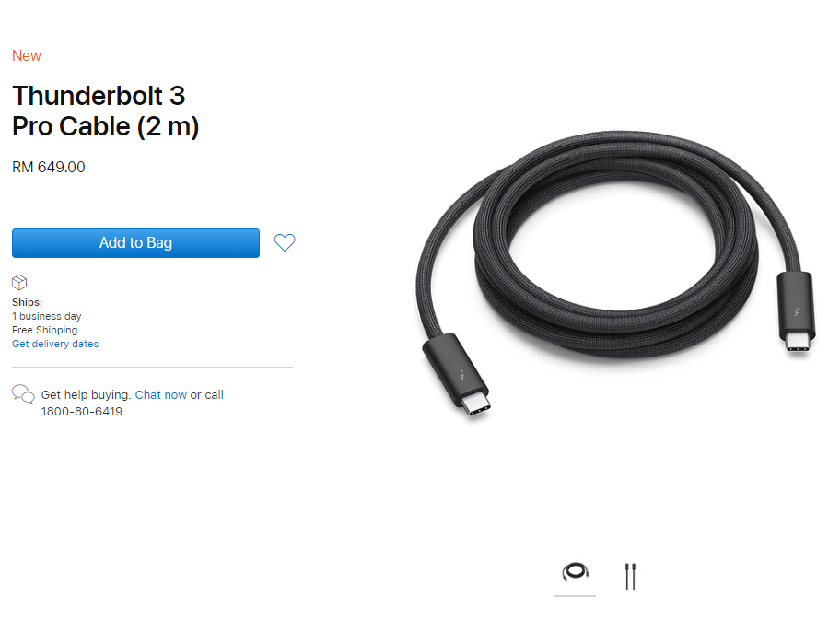The width and height of the screenshot is (840, 620).
Task: Click the chat bubbles help icon
Action: (23, 394)
